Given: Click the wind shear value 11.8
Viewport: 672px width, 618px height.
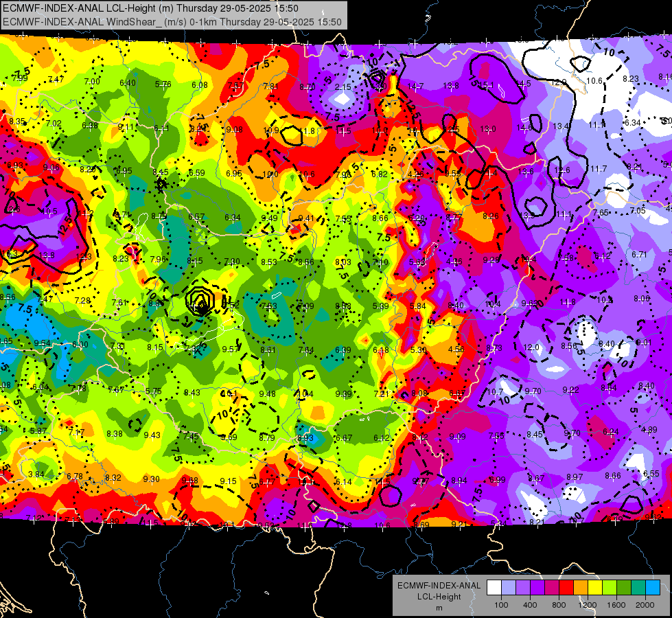Looking at the screenshot, I should [308, 130].
